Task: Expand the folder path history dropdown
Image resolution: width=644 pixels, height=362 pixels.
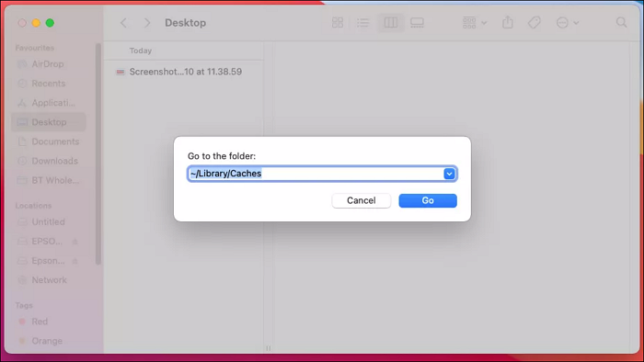Action: [x=449, y=174]
